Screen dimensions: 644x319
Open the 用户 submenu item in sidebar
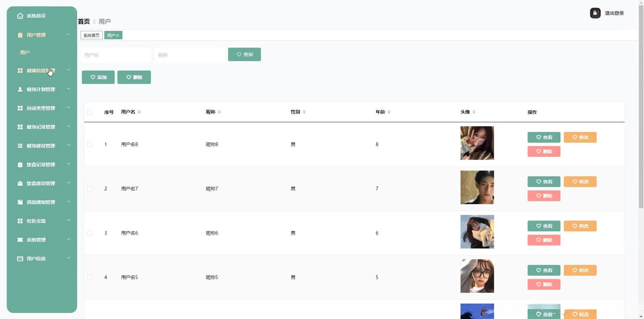tap(25, 52)
